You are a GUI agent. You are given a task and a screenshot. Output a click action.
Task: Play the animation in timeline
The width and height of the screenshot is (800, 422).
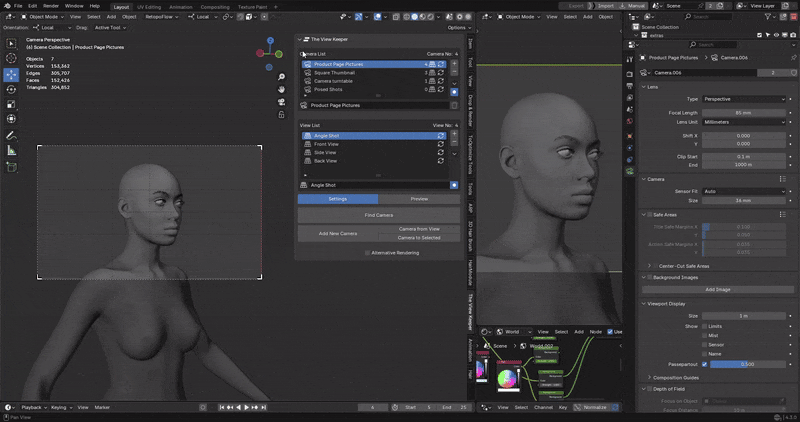pyautogui.click(x=246, y=407)
